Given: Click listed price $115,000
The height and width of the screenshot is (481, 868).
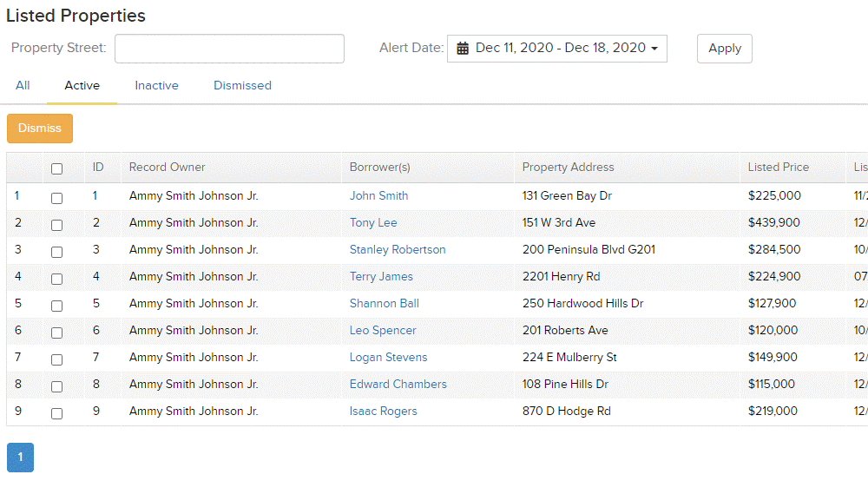Looking at the screenshot, I should coord(771,384).
